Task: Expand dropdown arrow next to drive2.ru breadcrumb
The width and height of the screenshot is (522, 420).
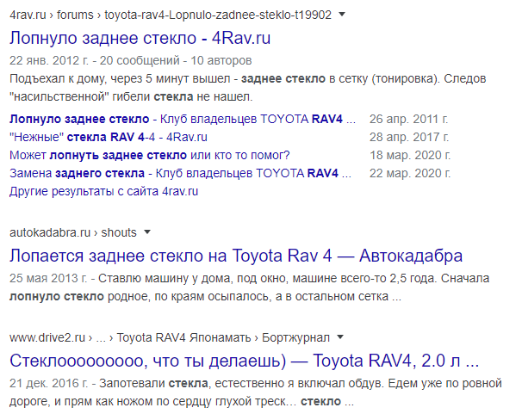Action: [x=340, y=337]
